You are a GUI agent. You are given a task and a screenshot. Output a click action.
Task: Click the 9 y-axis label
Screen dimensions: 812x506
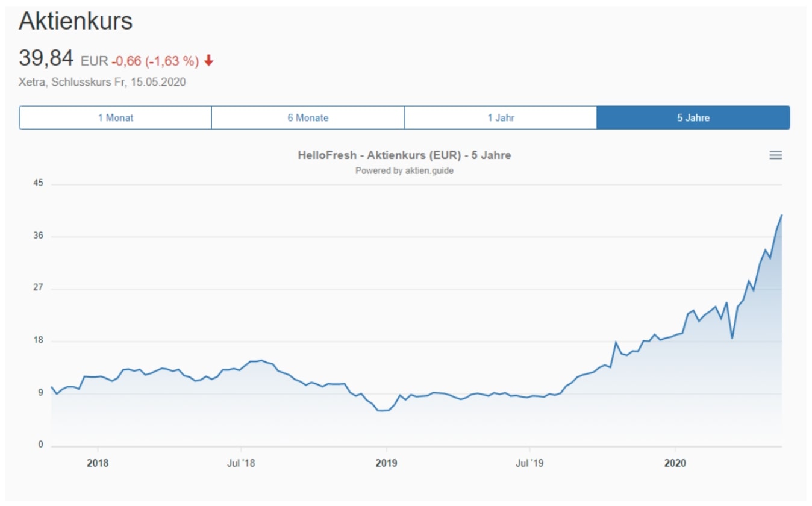coord(41,393)
